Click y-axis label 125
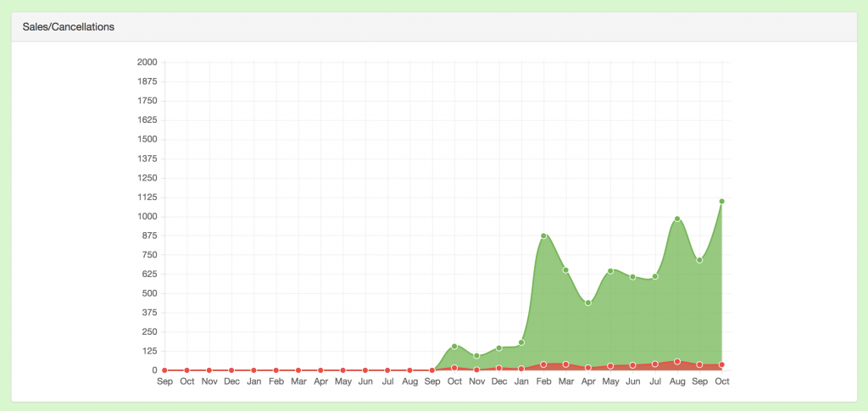Image resolution: width=868 pixels, height=411 pixels. point(149,352)
